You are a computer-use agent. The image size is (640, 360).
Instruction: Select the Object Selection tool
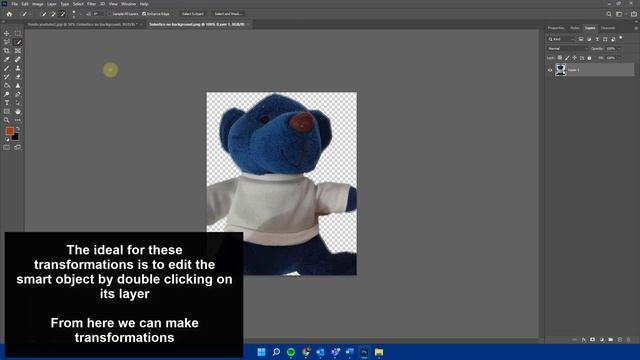(x=7, y=42)
